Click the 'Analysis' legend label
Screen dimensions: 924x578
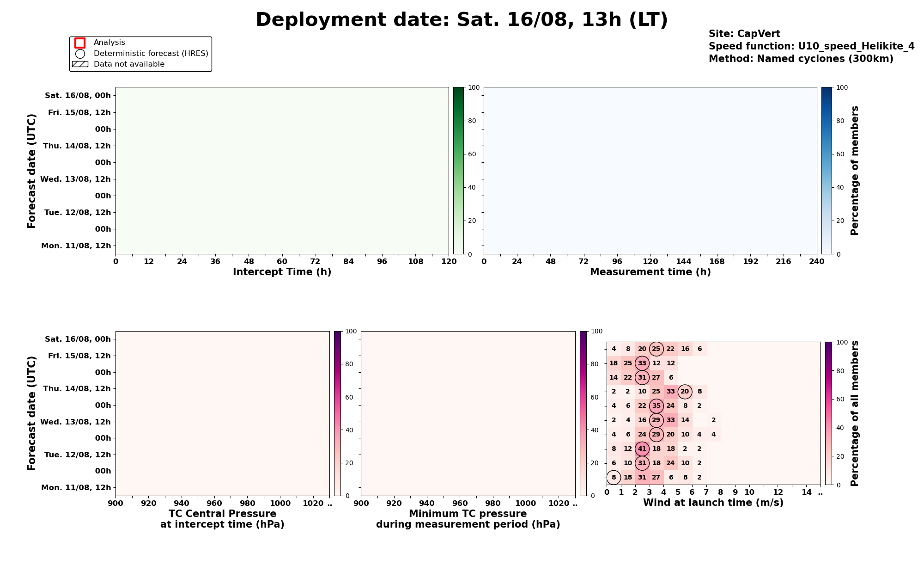pos(109,43)
